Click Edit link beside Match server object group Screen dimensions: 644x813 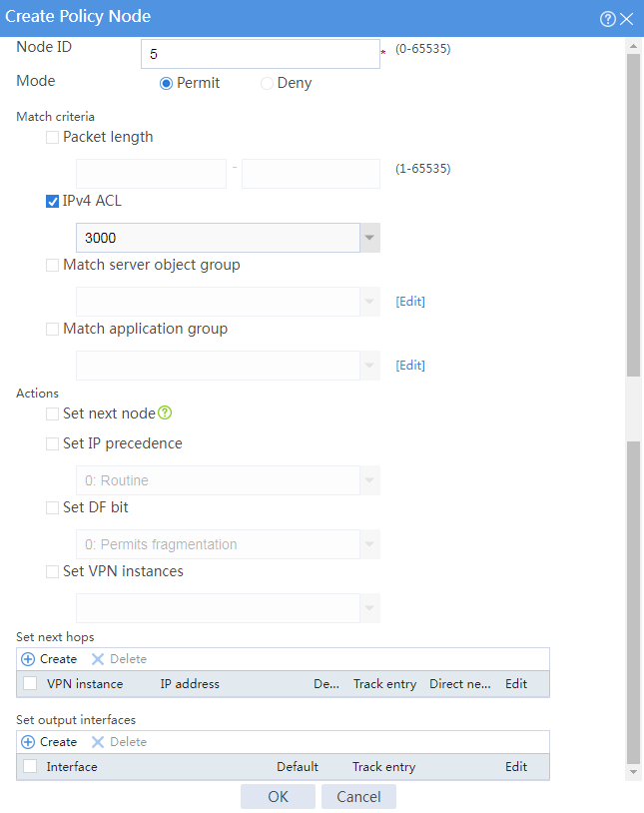pyautogui.click(x=410, y=302)
